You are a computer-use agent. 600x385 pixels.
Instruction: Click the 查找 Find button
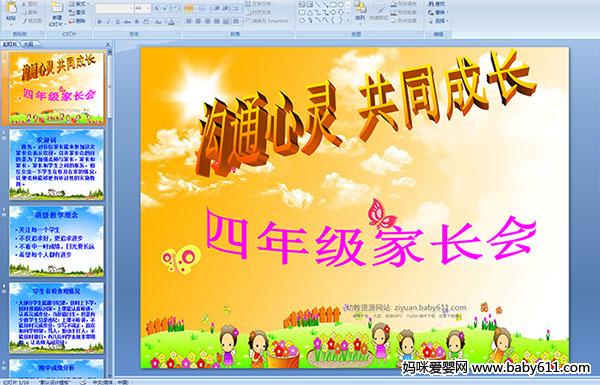pyautogui.click(x=437, y=4)
